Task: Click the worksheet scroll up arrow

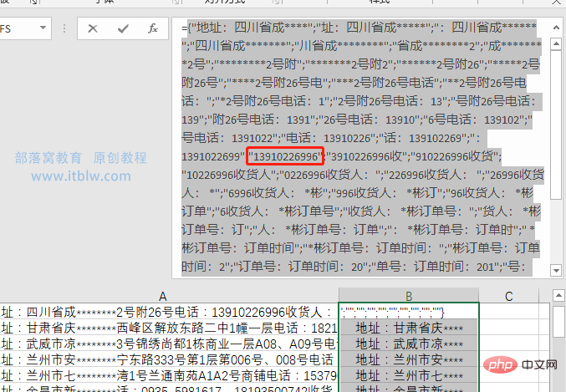Action: tap(558, 296)
